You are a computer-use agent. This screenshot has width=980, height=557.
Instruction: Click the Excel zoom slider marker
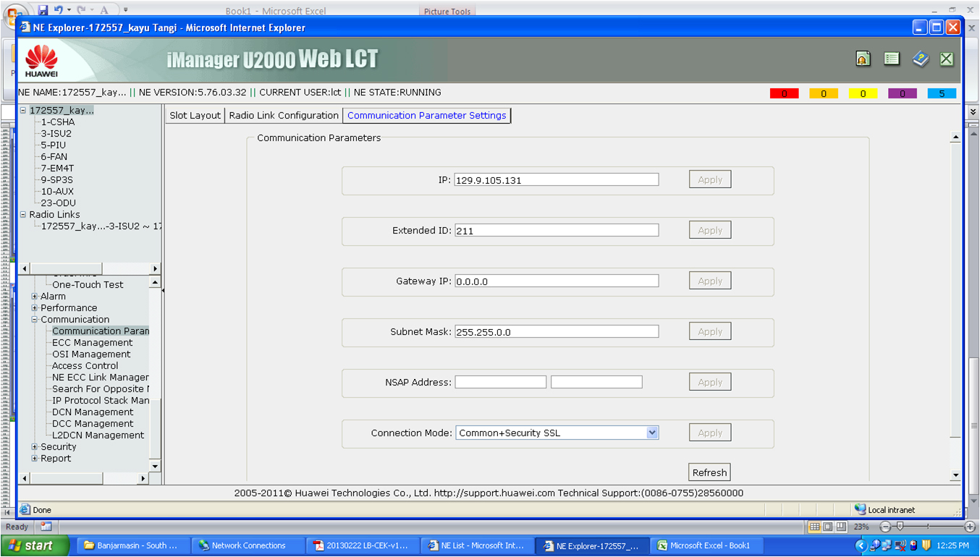click(x=900, y=526)
